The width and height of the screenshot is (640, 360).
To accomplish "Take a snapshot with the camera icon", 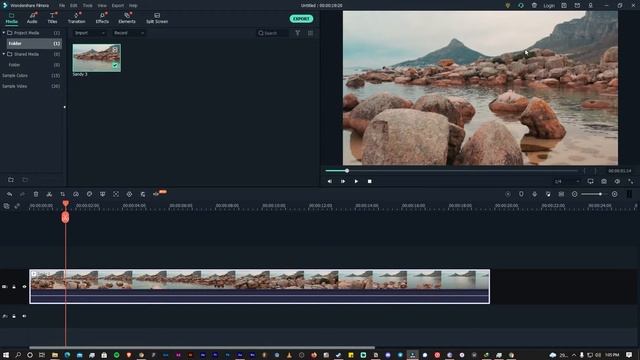I will 604,181.
